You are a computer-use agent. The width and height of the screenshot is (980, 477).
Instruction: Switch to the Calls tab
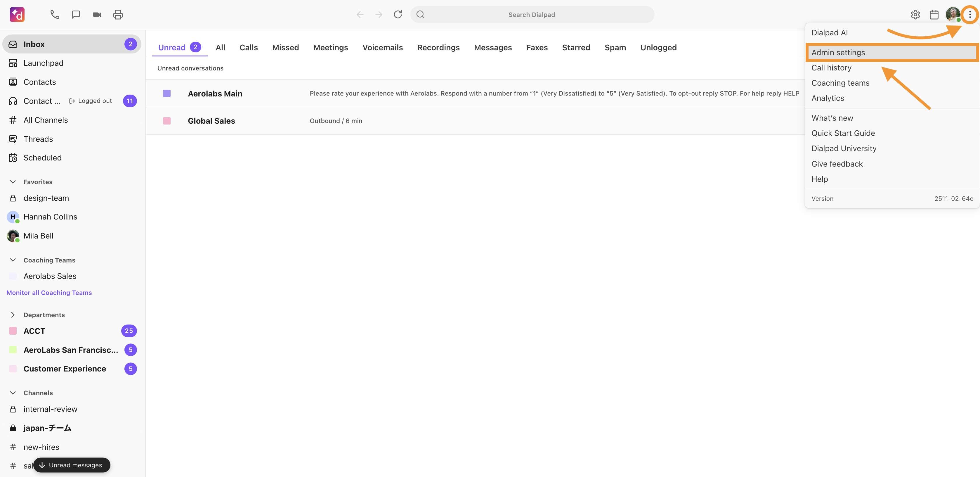[248, 47]
